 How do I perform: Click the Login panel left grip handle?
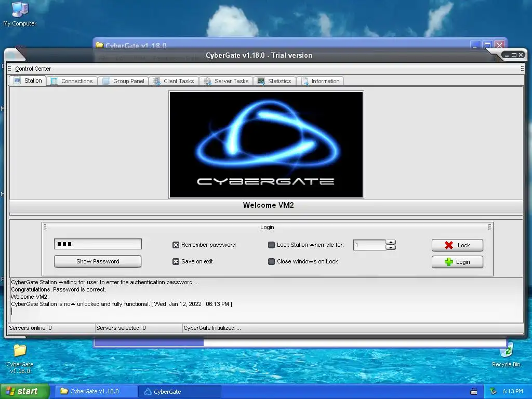[45, 227]
